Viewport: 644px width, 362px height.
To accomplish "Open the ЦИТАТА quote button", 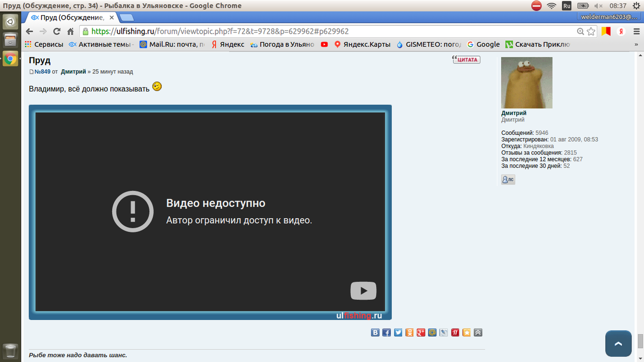I will 466,59.
